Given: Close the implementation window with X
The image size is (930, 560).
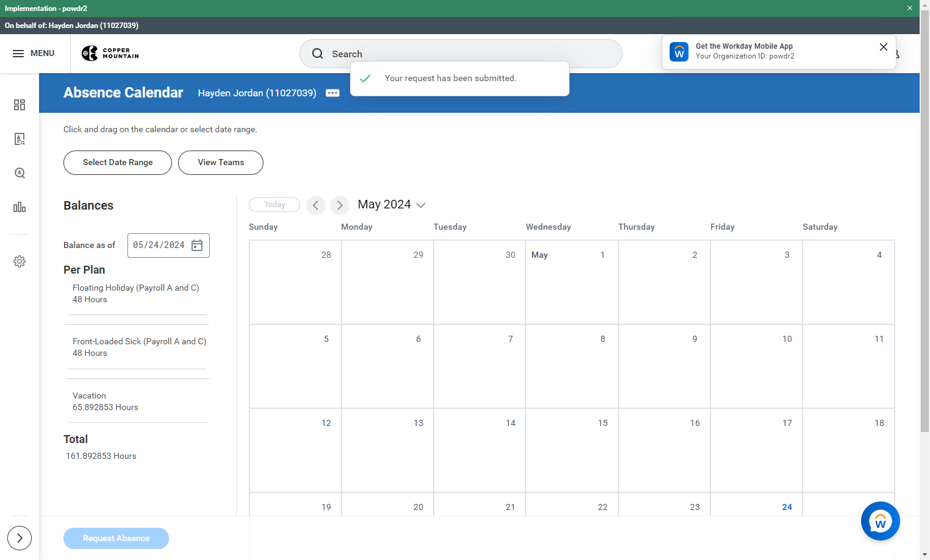Looking at the screenshot, I should coord(909,9).
